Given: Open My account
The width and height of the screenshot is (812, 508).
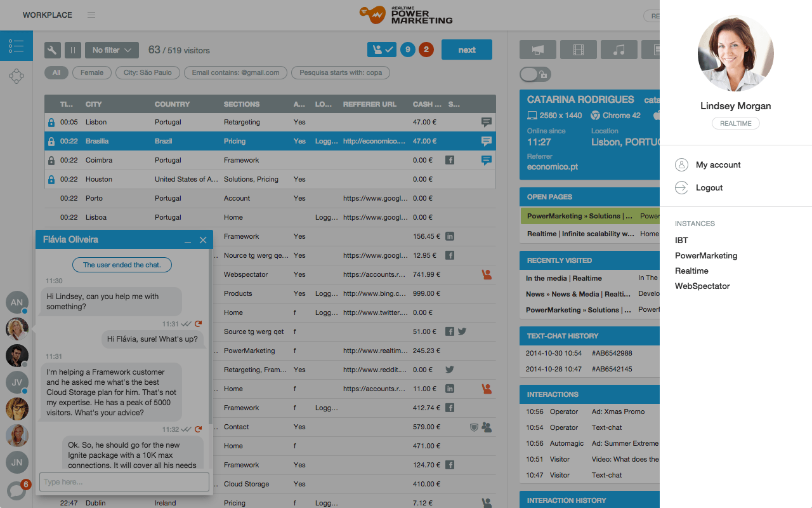Looking at the screenshot, I should click(718, 164).
